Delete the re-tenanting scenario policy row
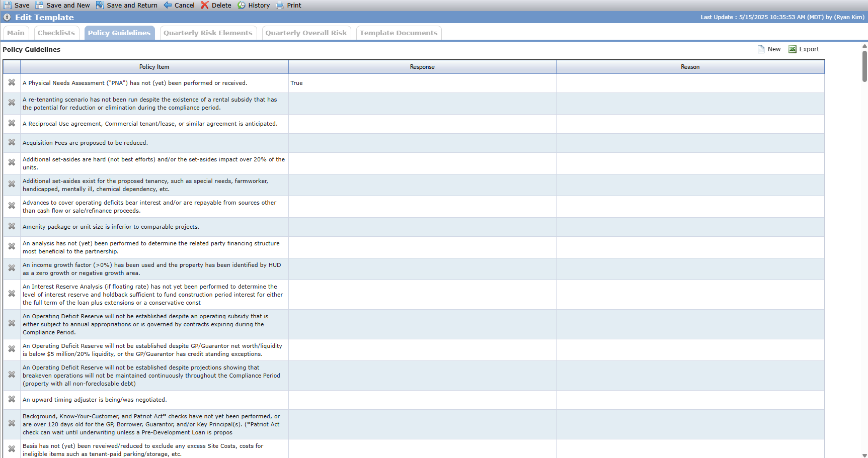868x458 pixels. (12, 103)
